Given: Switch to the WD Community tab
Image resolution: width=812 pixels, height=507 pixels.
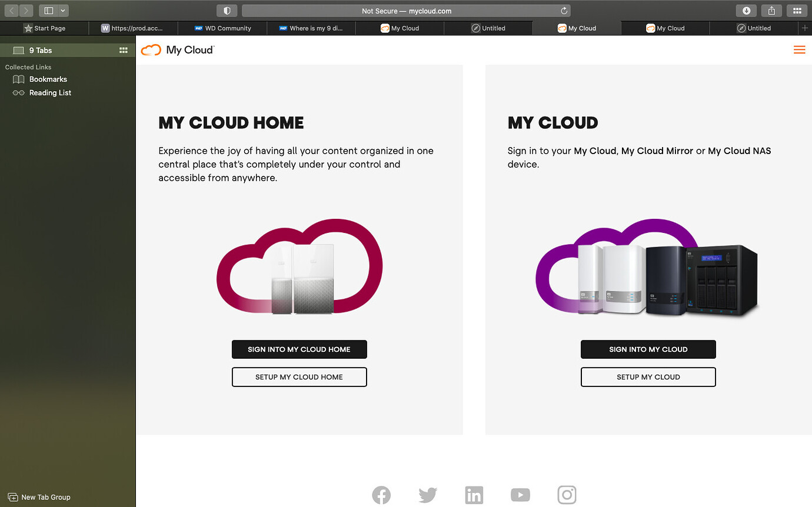Looking at the screenshot, I should (222, 28).
